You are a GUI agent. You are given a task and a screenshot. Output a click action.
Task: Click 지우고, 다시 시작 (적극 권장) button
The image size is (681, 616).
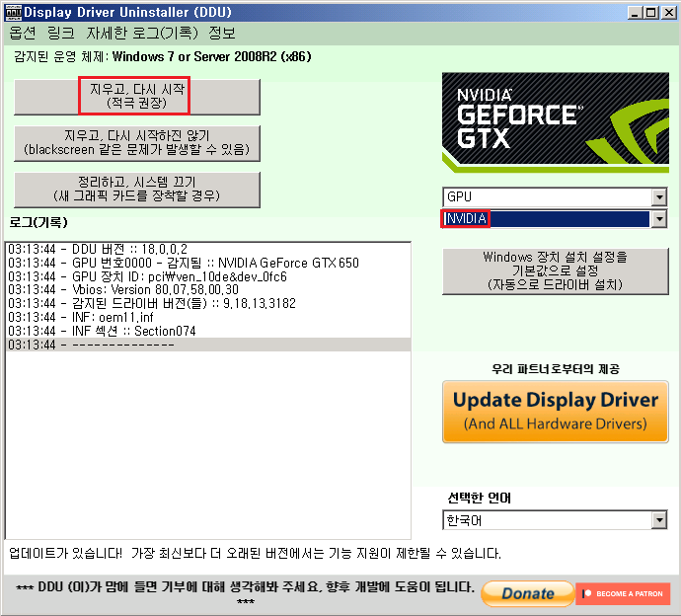coord(137,97)
